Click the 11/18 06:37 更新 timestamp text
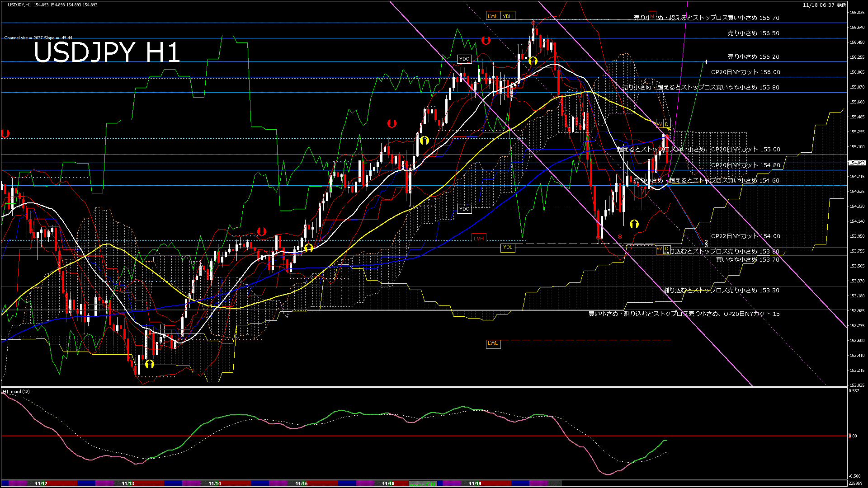 pyautogui.click(x=825, y=5)
